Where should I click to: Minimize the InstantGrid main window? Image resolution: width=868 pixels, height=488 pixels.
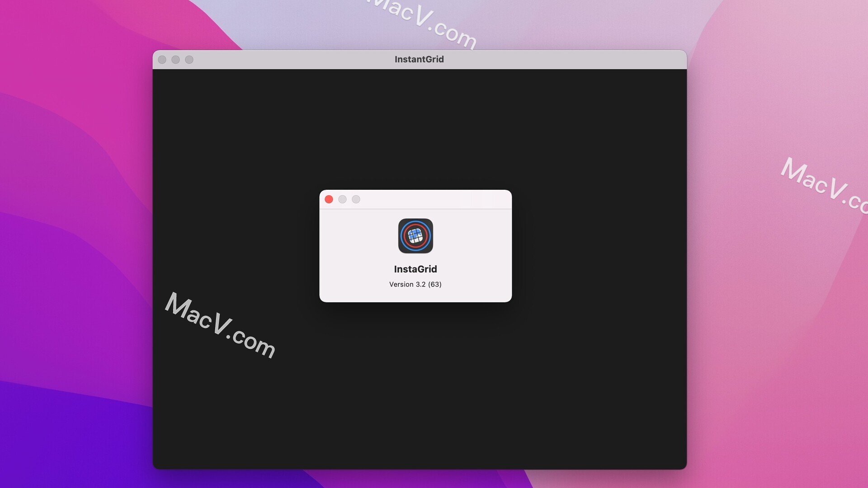(176, 60)
